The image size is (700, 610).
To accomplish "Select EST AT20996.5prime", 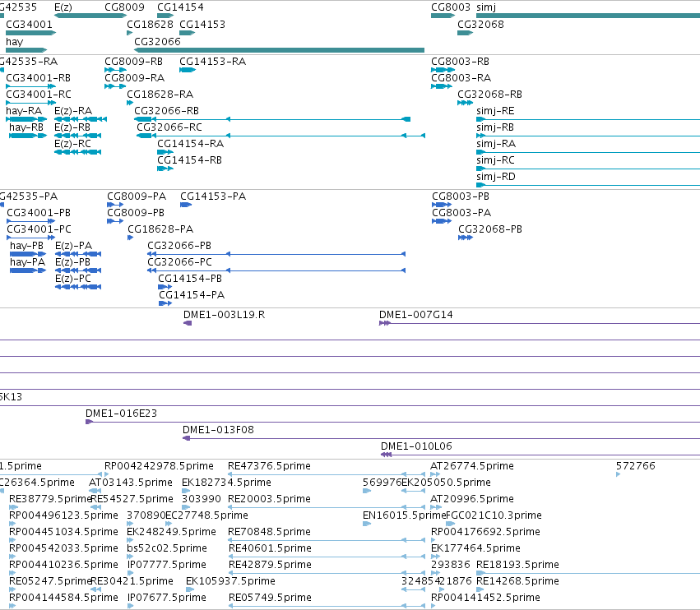I will tap(472, 499).
